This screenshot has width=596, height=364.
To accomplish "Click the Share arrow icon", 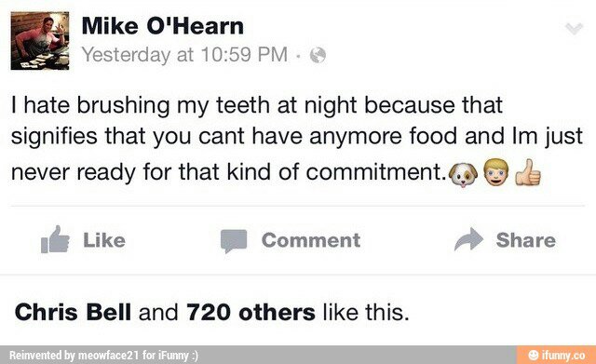I will tap(468, 239).
